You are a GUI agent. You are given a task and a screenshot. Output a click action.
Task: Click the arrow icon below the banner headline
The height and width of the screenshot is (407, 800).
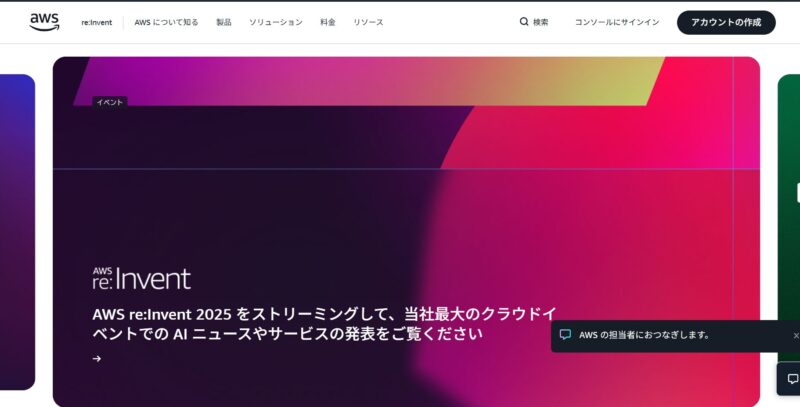(x=97, y=359)
